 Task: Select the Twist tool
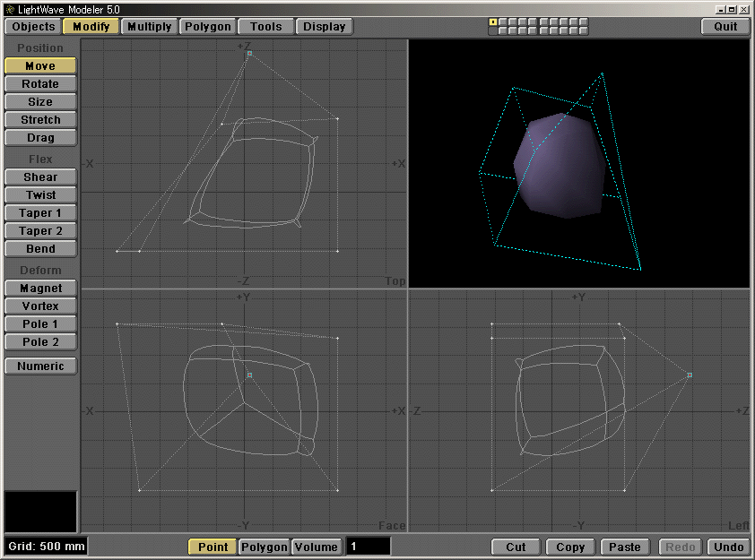point(39,194)
